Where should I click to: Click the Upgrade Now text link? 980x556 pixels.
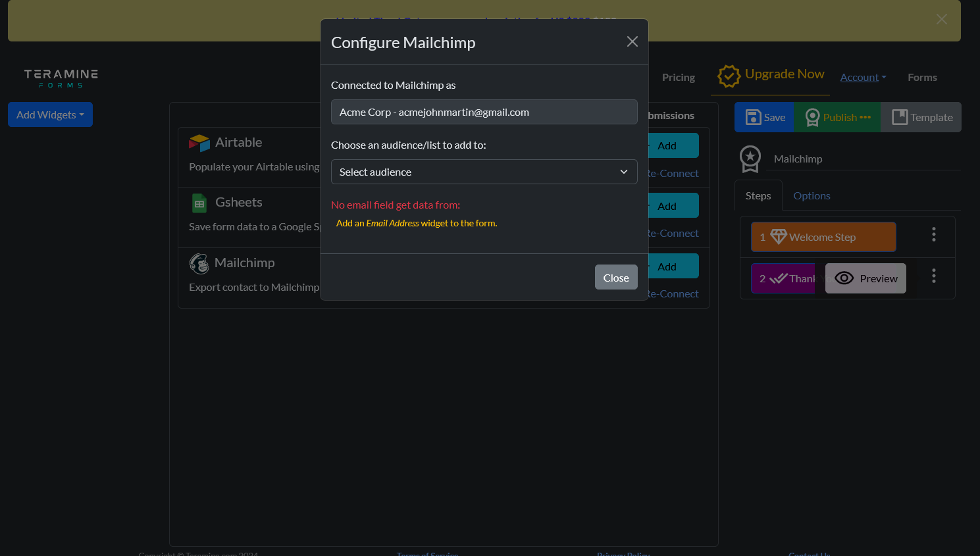click(x=785, y=74)
